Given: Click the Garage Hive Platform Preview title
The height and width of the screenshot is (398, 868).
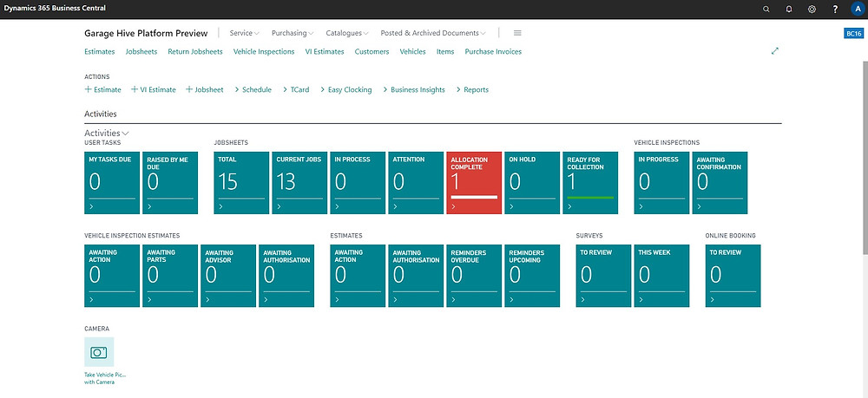Looking at the screenshot, I should [x=146, y=33].
